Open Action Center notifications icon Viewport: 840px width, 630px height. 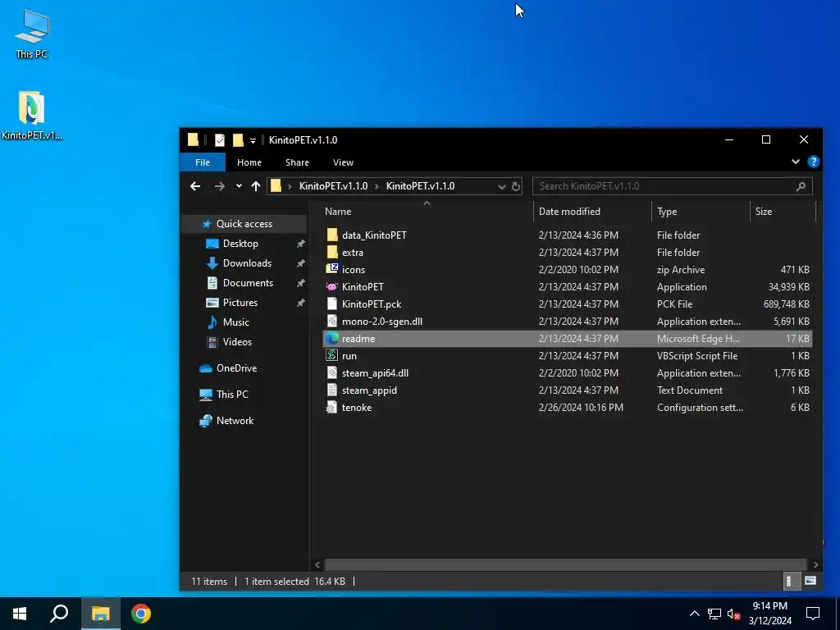click(813, 614)
